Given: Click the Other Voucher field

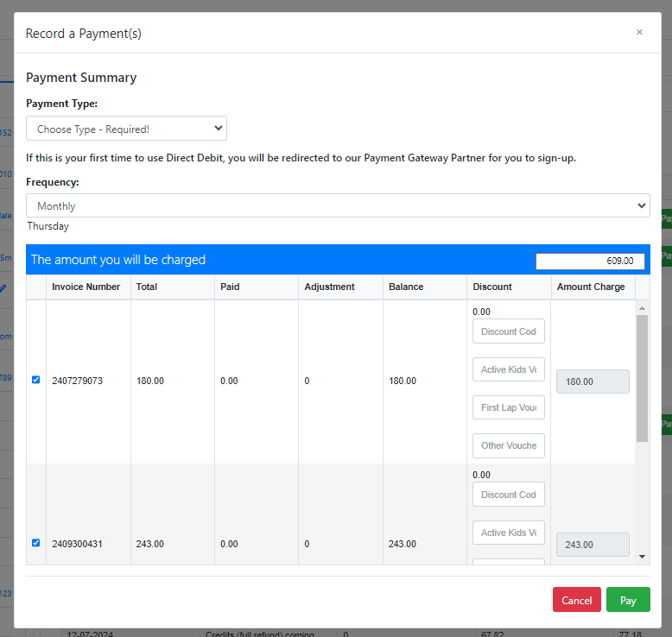Looking at the screenshot, I should 508,445.
